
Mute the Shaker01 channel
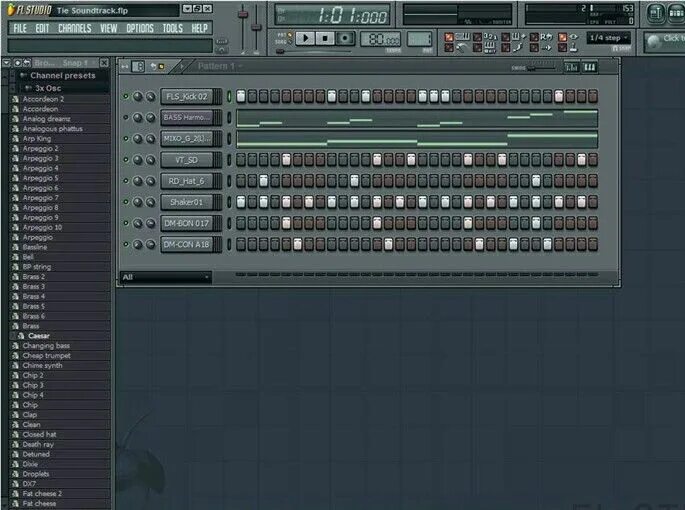(126, 201)
